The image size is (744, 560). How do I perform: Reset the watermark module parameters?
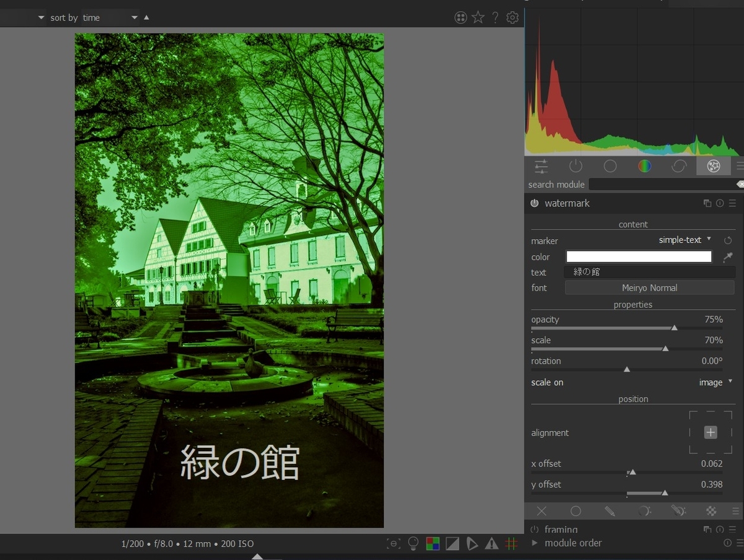click(720, 203)
